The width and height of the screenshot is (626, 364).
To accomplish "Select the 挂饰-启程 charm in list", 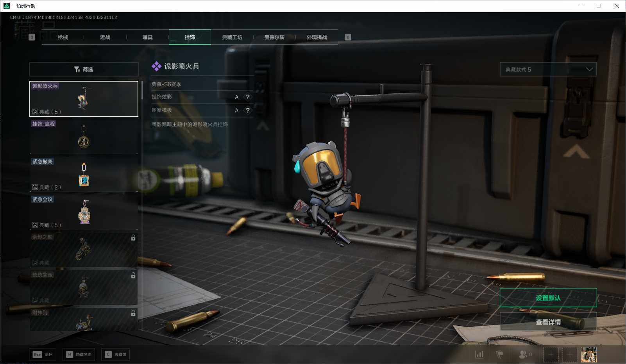I will pos(84,137).
